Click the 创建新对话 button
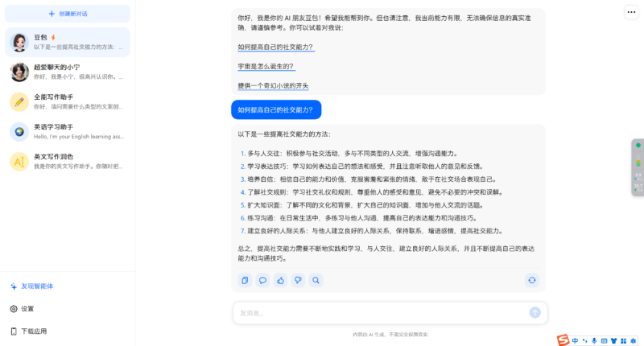The image size is (644, 346). tap(68, 14)
